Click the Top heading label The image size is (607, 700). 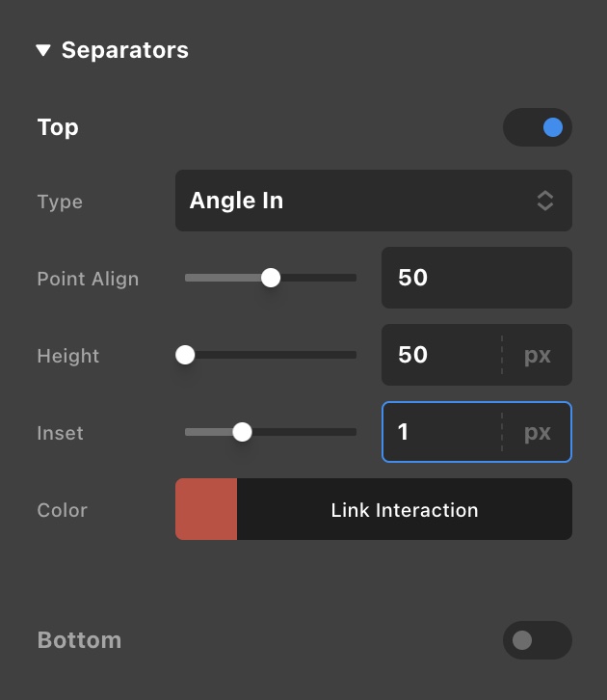(58, 127)
